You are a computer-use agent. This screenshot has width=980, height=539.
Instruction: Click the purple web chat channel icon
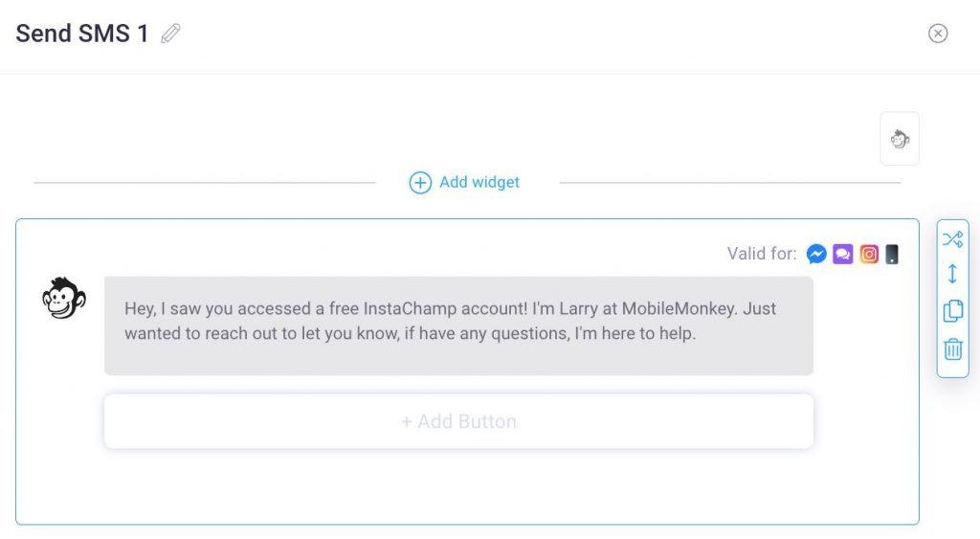point(843,254)
